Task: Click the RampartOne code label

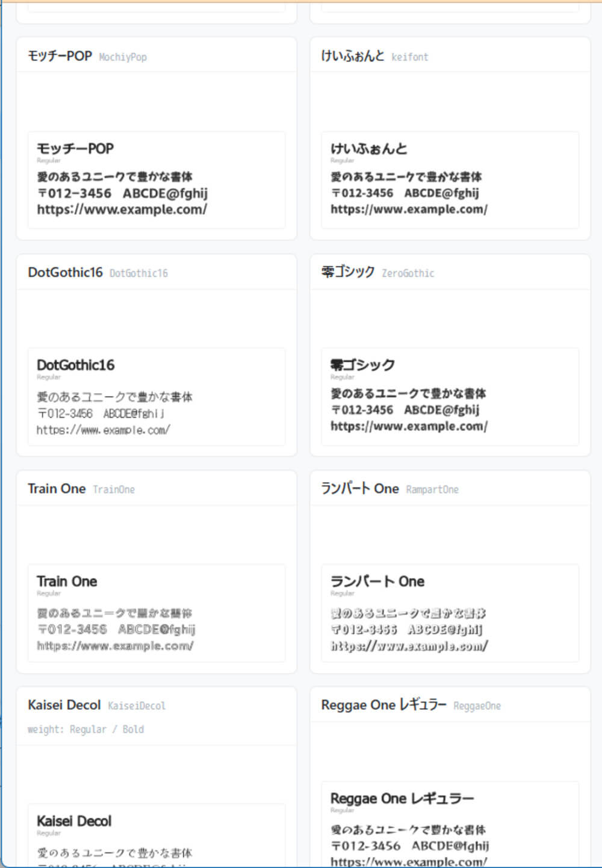Action: (432, 489)
